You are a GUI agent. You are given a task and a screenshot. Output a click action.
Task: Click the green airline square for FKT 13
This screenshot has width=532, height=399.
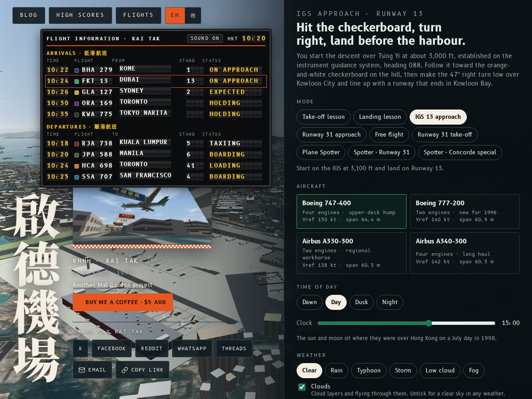[77, 81]
